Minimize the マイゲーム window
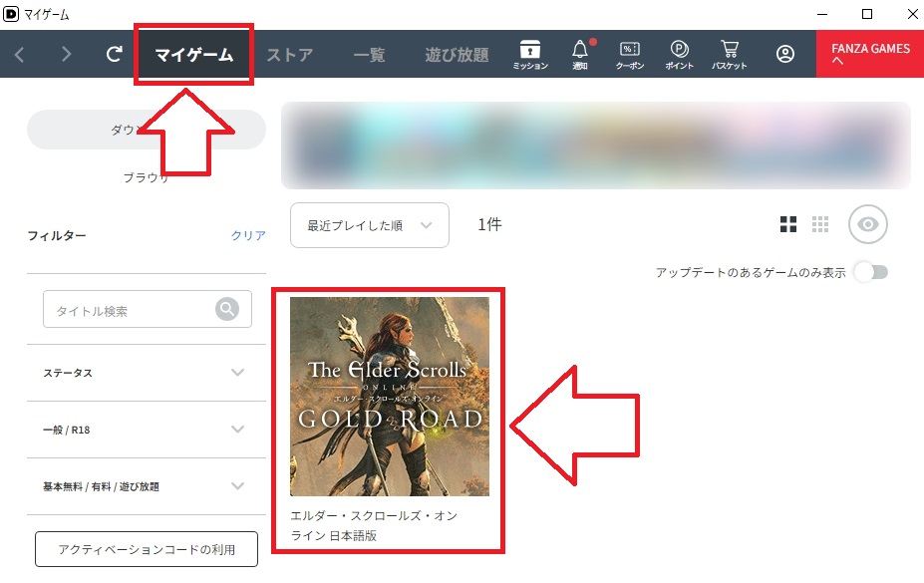This screenshot has width=924, height=583. click(822, 14)
